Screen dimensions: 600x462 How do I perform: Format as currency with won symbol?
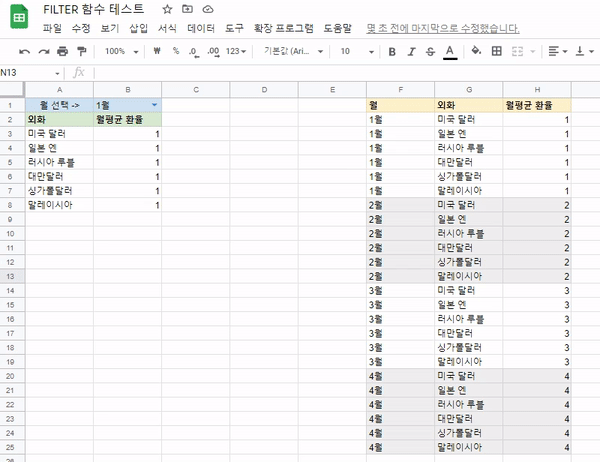coord(157,51)
